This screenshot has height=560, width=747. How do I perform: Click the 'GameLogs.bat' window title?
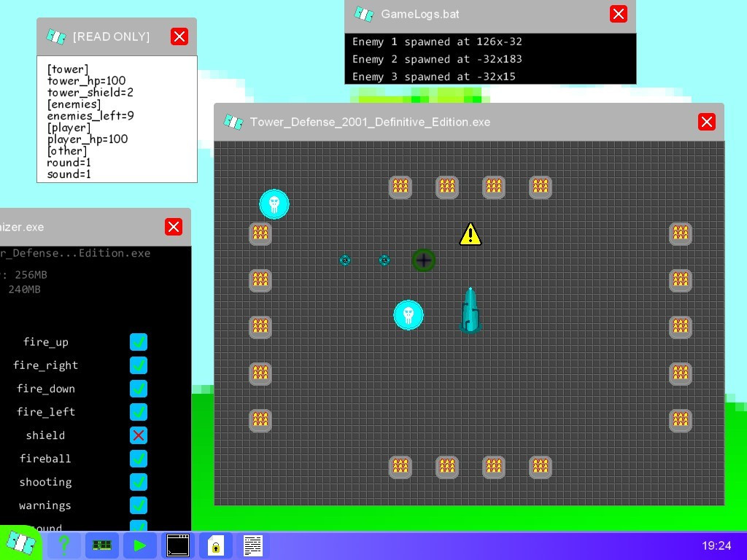click(419, 15)
